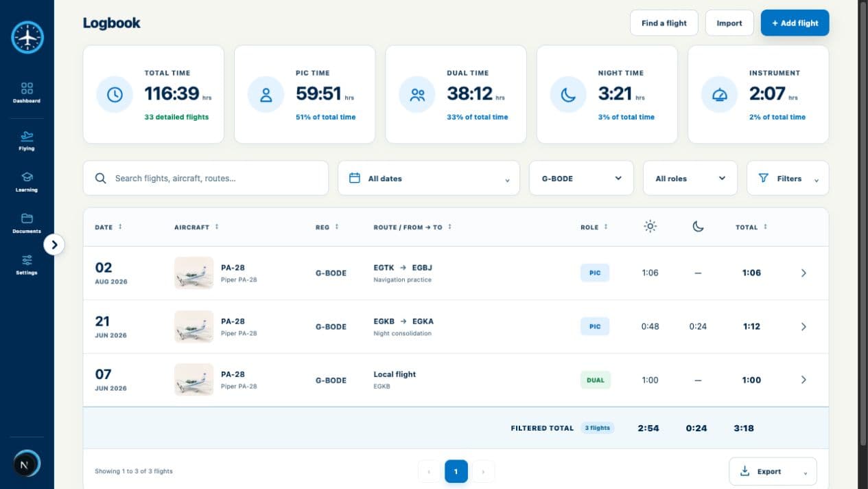Open details chevron for EGTK to EGBJ flight

click(804, 273)
